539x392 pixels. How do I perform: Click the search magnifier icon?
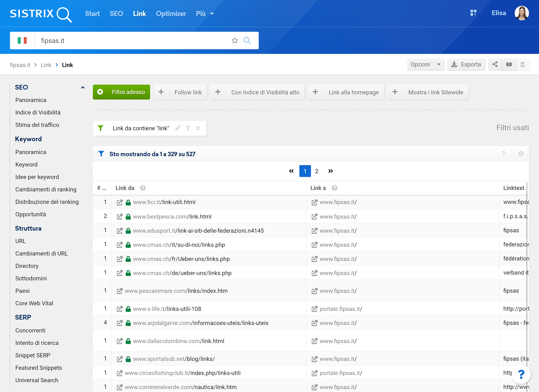tap(247, 40)
